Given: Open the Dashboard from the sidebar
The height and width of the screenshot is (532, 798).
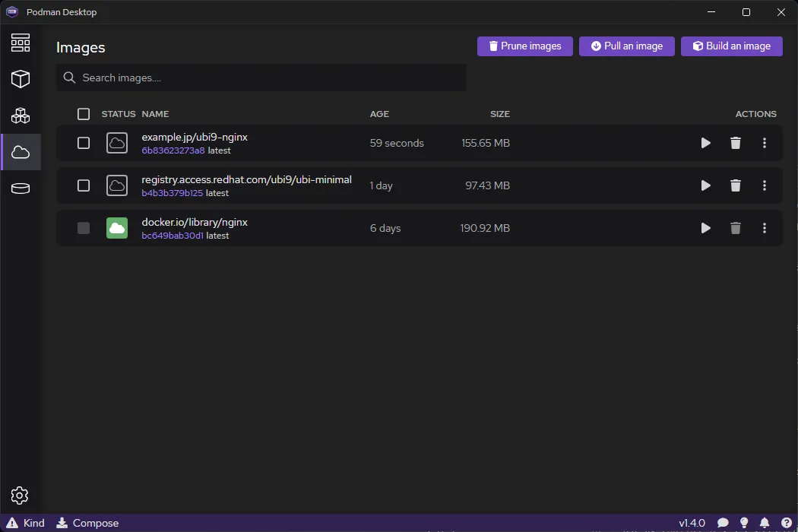Looking at the screenshot, I should (x=21, y=43).
